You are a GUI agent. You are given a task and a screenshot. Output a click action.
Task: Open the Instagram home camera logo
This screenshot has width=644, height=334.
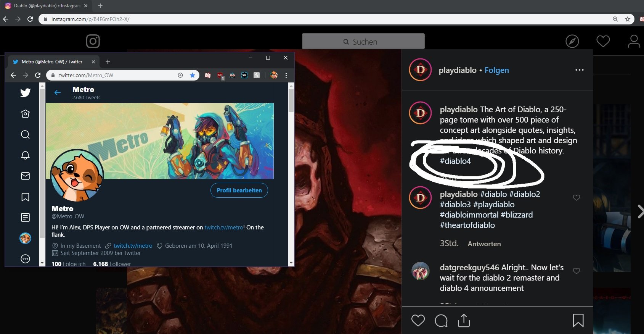pyautogui.click(x=93, y=41)
